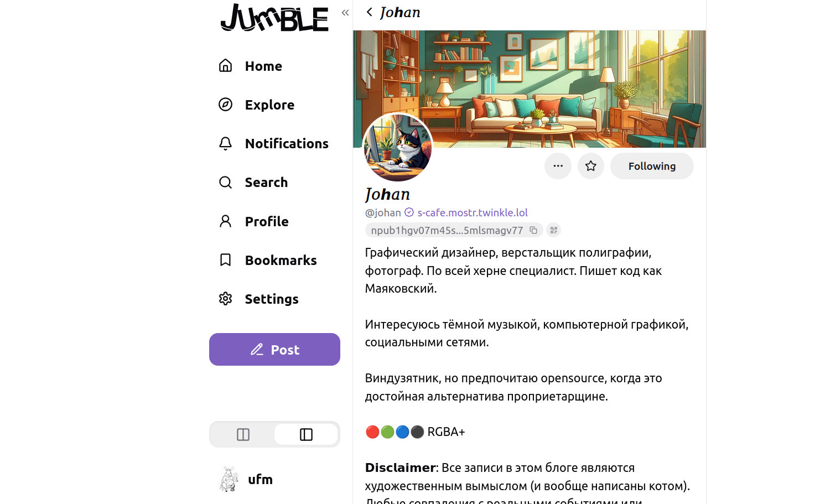Screen dimensions: 820x504
Task: Click the Search magnifier icon
Action: tap(225, 182)
